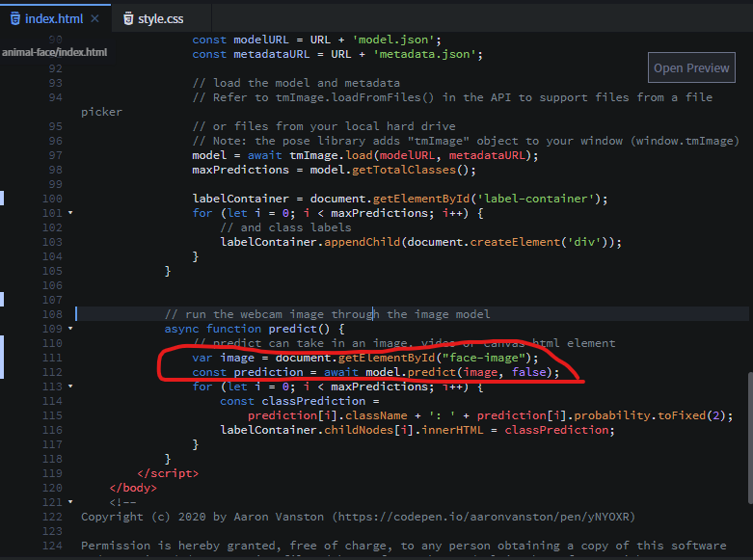Collapse the predict function at line 109
753x560 pixels.
[70, 328]
